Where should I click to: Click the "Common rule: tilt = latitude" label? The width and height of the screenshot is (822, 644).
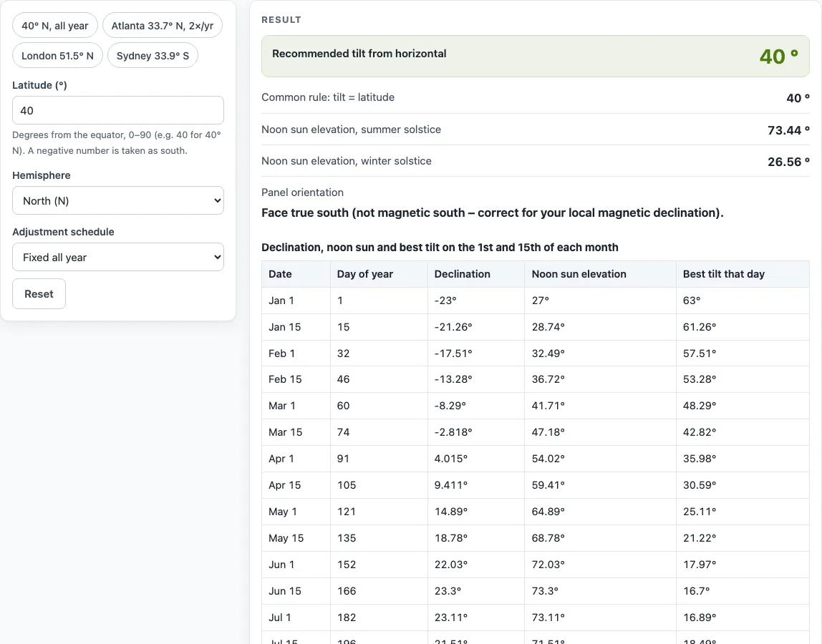[328, 97]
